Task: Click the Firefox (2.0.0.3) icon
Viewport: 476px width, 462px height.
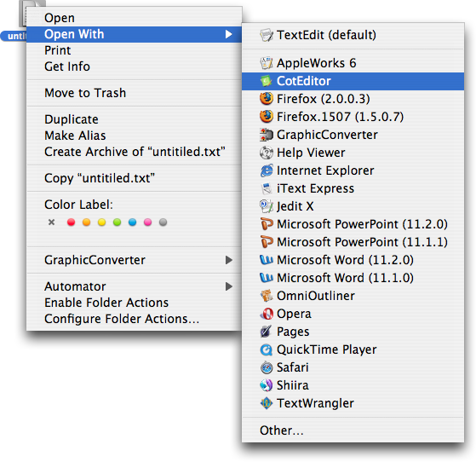Action: point(267,99)
